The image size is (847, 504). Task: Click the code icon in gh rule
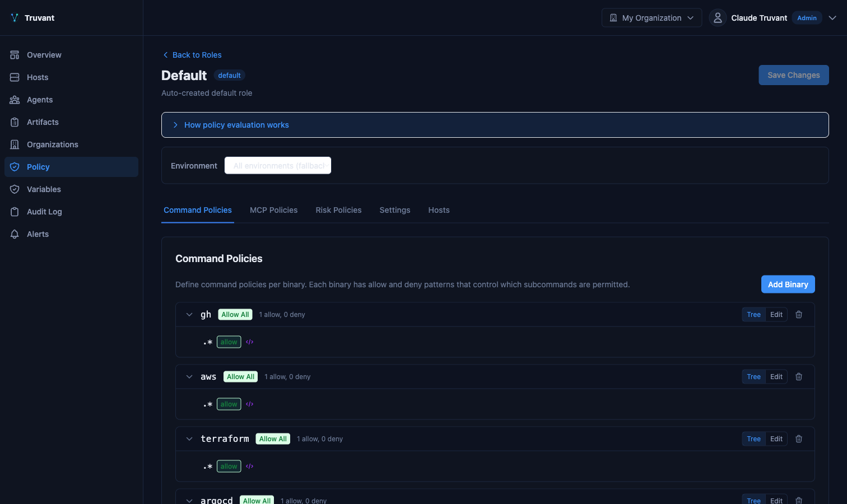pos(250,342)
